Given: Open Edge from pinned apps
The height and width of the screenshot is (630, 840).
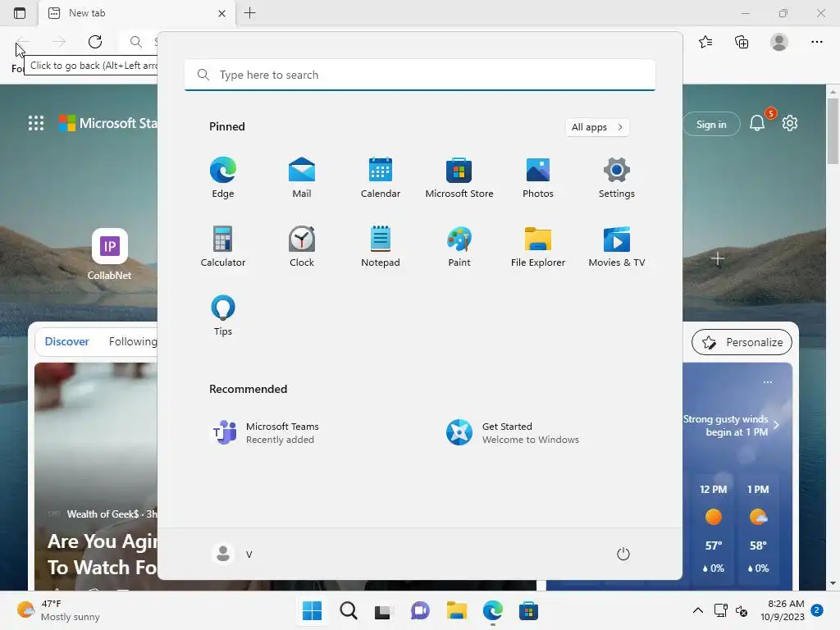Looking at the screenshot, I should (x=223, y=178).
